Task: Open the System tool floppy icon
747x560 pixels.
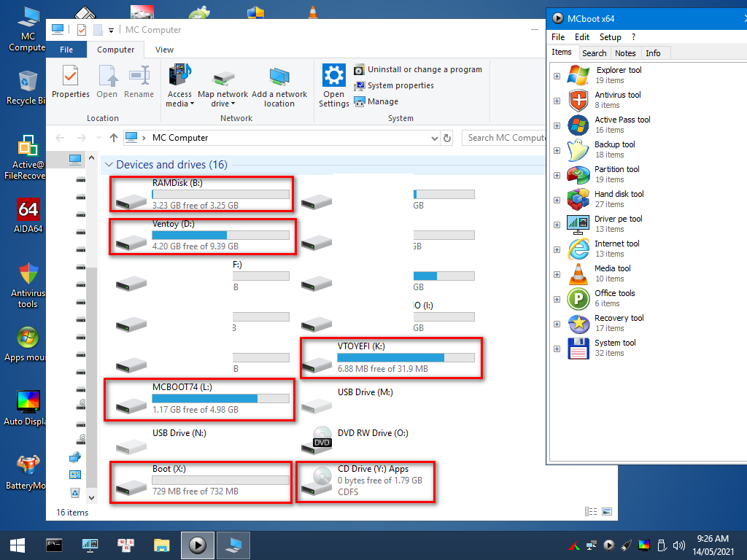Action: click(578, 348)
